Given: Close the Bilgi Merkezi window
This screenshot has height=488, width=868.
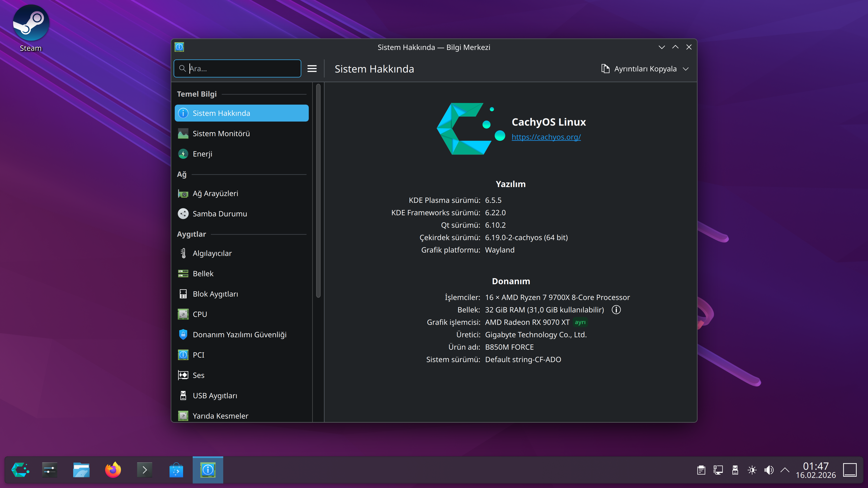Looking at the screenshot, I should tap(689, 47).
